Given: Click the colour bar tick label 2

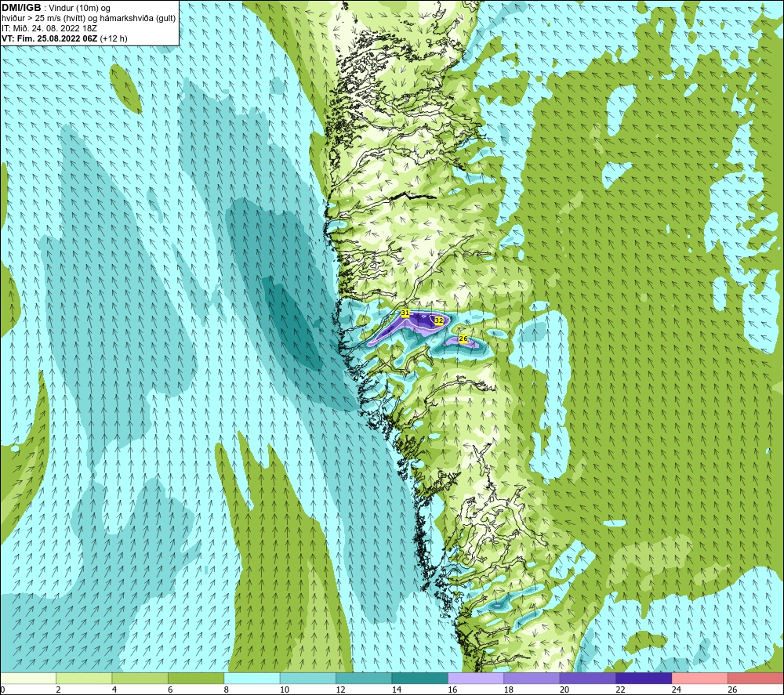Looking at the screenshot, I should (59, 690).
